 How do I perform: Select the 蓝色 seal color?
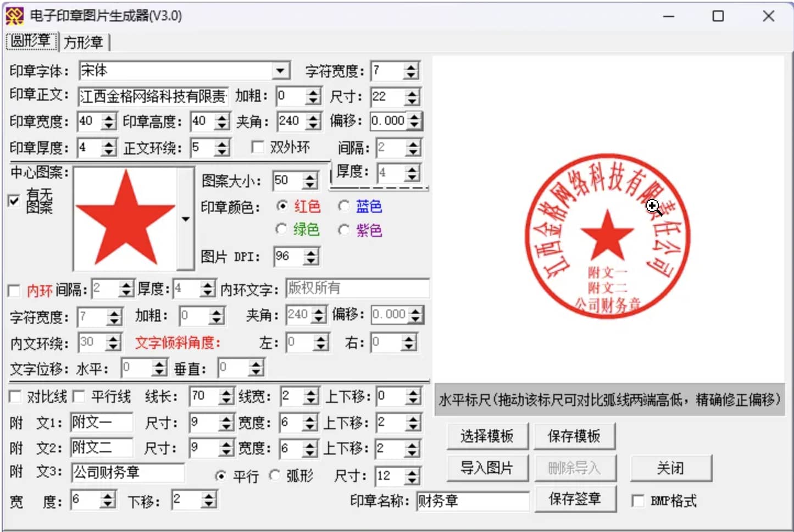pyautogui.click(x=344, y=206)
